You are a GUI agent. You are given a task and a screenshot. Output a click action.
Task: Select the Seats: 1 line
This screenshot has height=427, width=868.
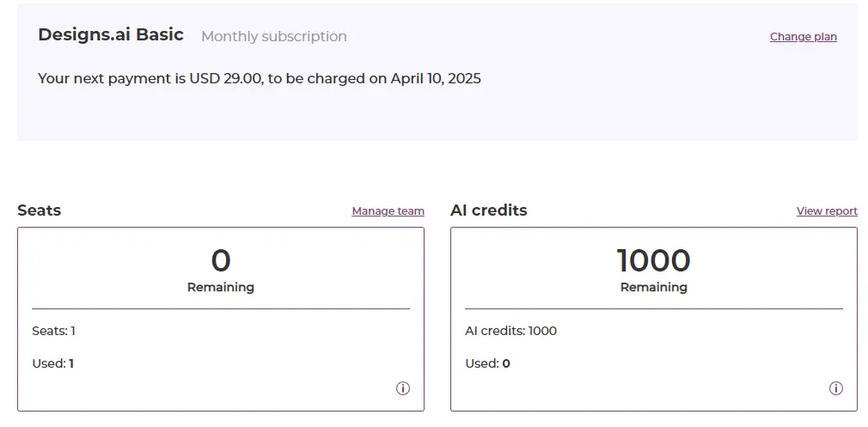click(x=53, y=332)
